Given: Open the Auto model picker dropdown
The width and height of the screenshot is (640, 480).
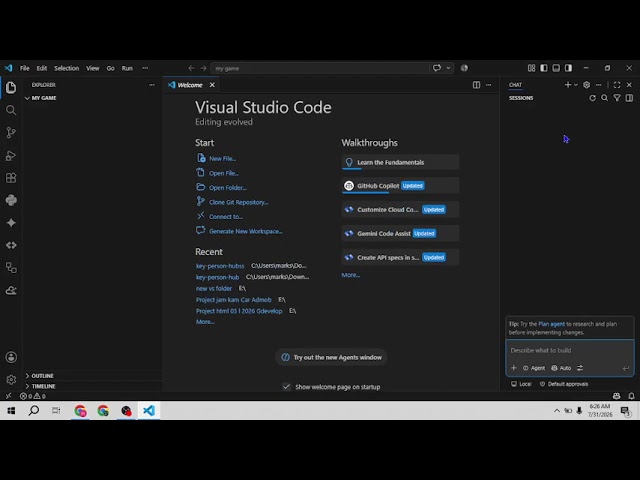Looking at the screenshot, I should point(561,368).
